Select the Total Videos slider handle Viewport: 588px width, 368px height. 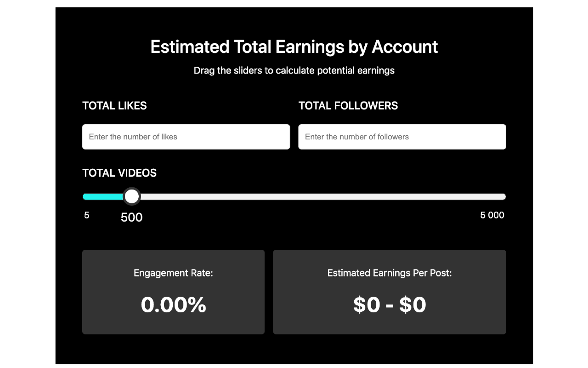[132, 196]
